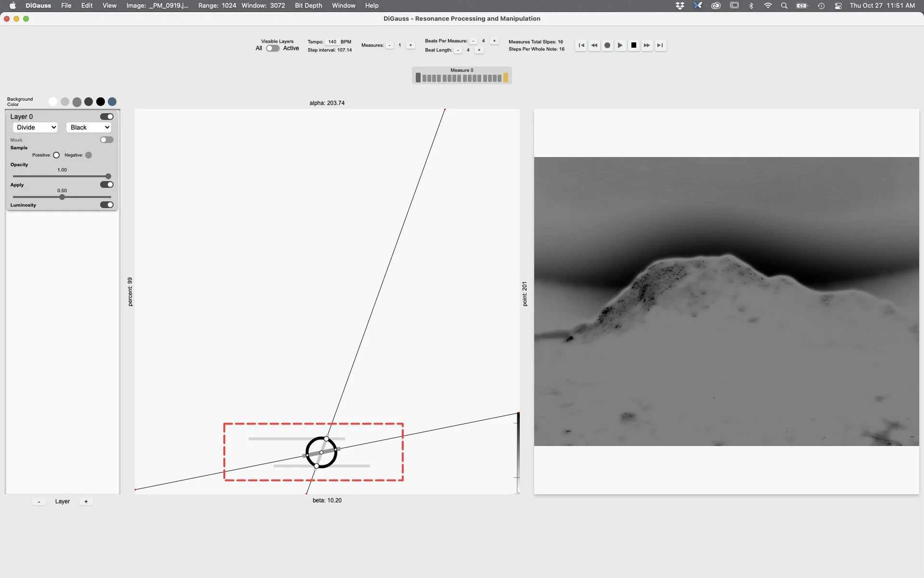This screenshot has height=578, width=924.
Task: Toggle the Mask switch
Action: click(x=106, y=140)
